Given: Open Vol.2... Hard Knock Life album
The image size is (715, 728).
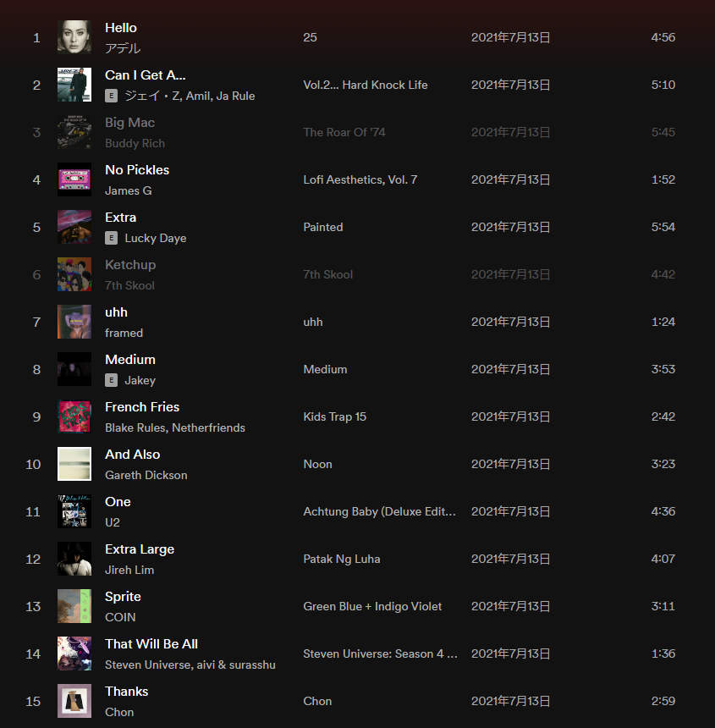Looking at the screenshot, I should [x=366, y=85].
